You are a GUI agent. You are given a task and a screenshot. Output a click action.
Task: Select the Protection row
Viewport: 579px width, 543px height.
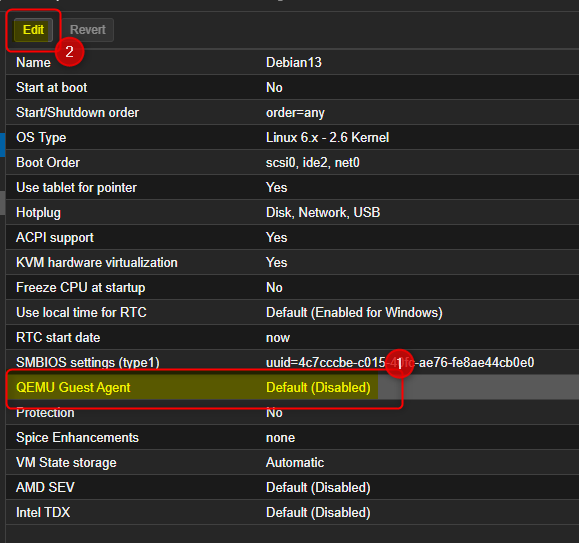point(292,413)
